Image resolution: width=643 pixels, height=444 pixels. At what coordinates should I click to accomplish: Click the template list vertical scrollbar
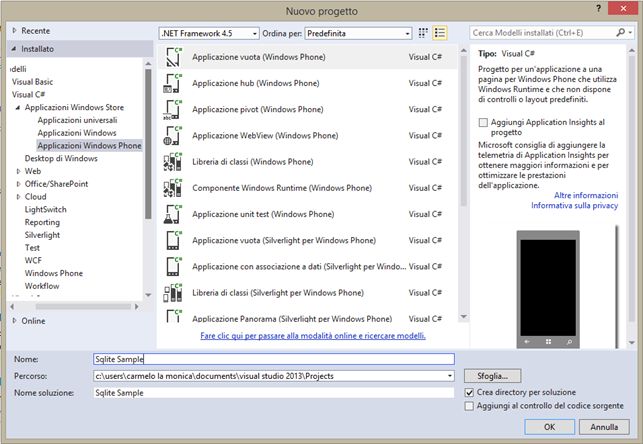(x=464, y=131)
